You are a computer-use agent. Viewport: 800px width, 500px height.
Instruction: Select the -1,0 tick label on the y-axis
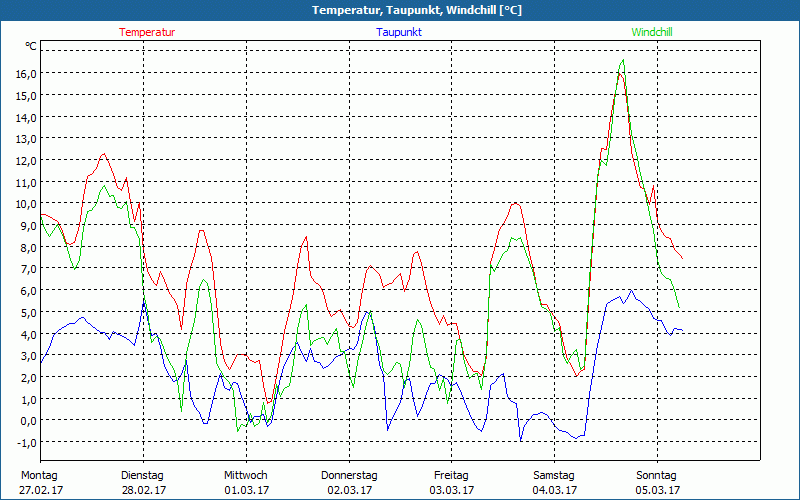(x=26, y=443)
